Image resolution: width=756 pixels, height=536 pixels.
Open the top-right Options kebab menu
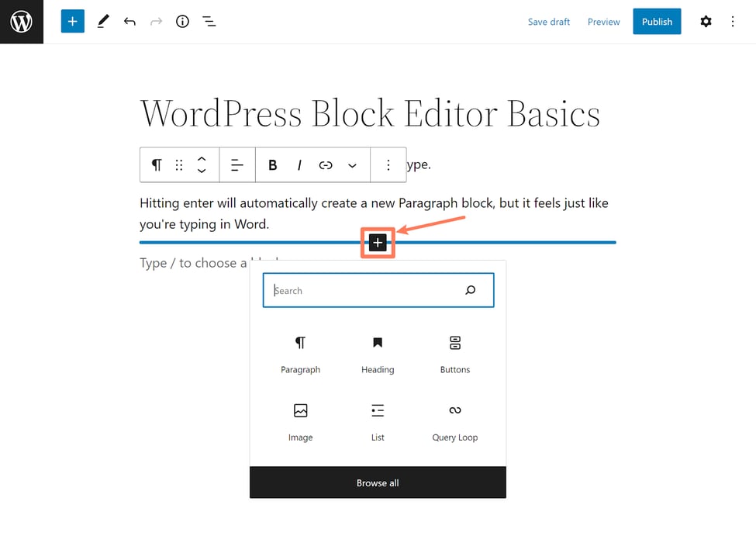tap(733, 21)
